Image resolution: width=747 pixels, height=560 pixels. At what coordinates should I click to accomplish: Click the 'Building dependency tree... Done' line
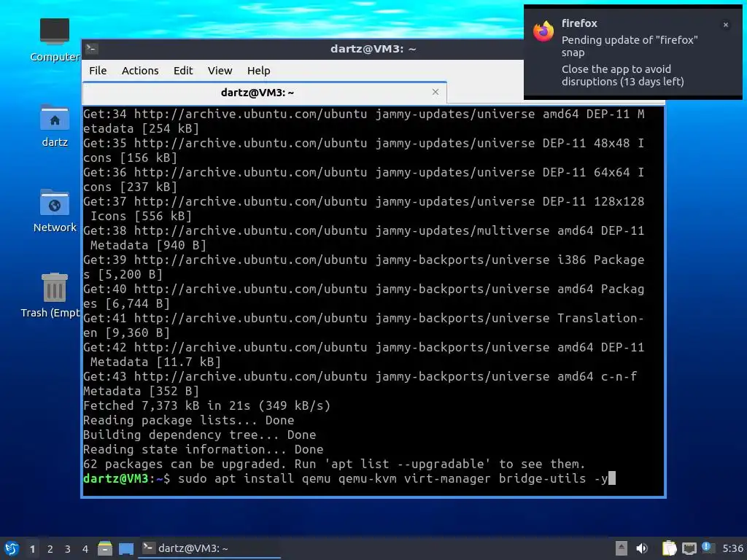pos(200,435)
